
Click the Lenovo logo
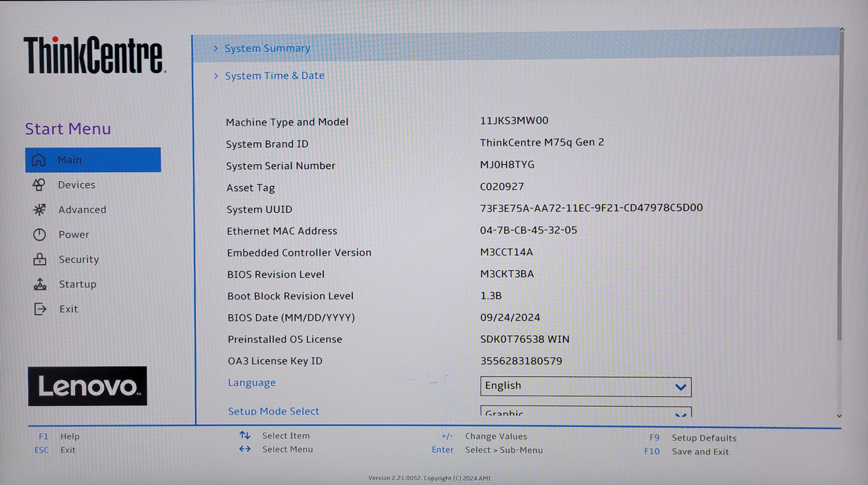(87, 386)
